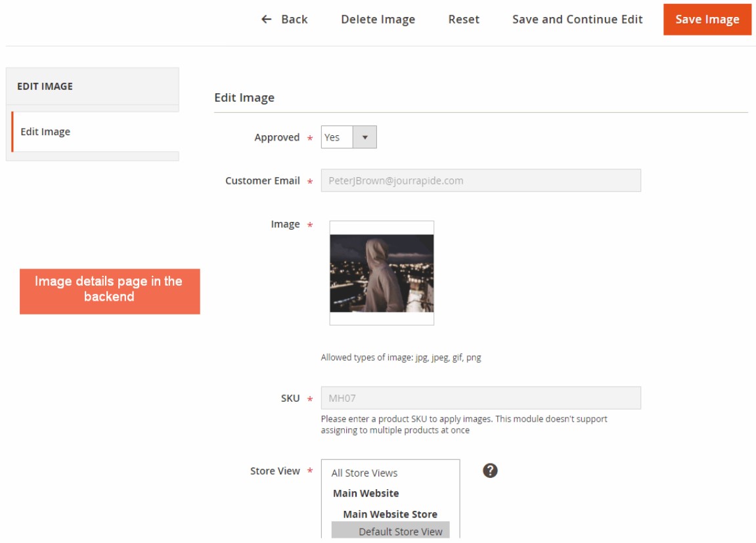Screen dimensions: 756x543
Task: Click the SKU field containing MH07
Action: click(x=480, y=398)
